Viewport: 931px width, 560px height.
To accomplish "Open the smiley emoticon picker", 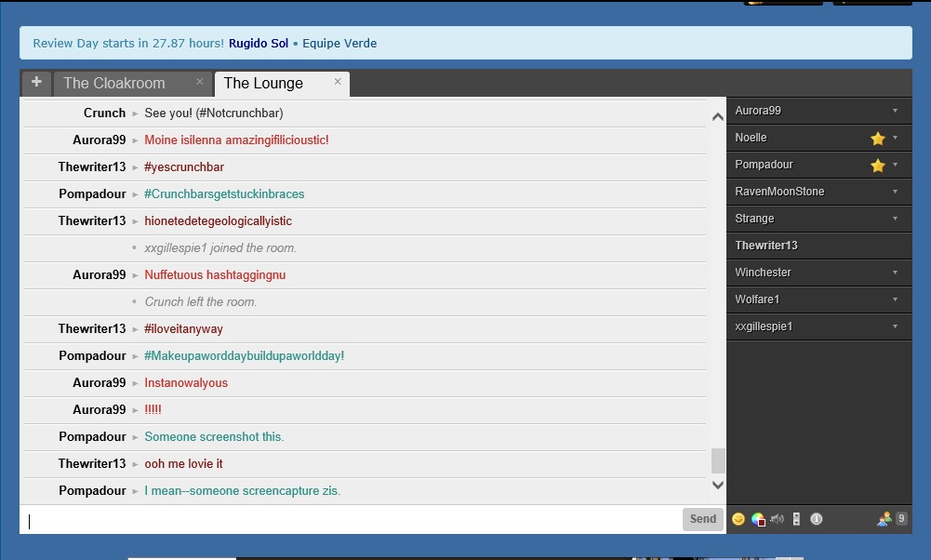I will click(738, 519).
